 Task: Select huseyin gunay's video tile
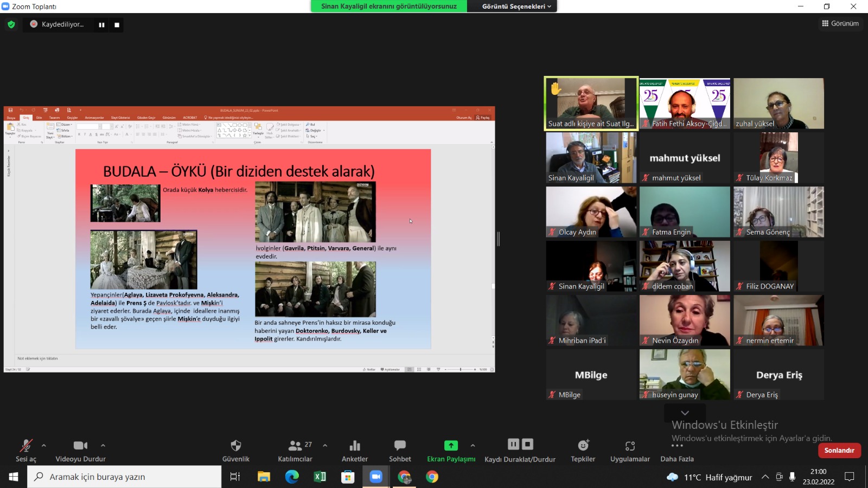point(685,374)
